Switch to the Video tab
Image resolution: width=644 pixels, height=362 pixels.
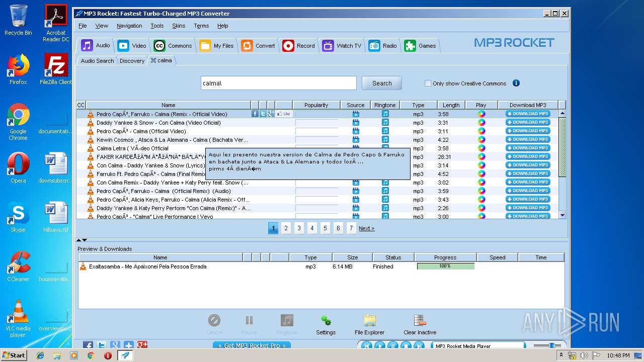[x=132, y=46]
